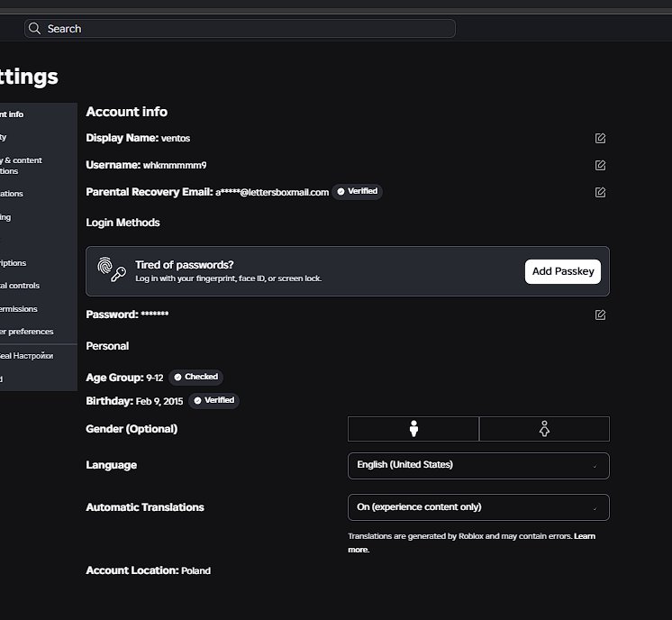Select the male gender option
The width and height of the screenshot is (672, 620).
tap(413, 429)
